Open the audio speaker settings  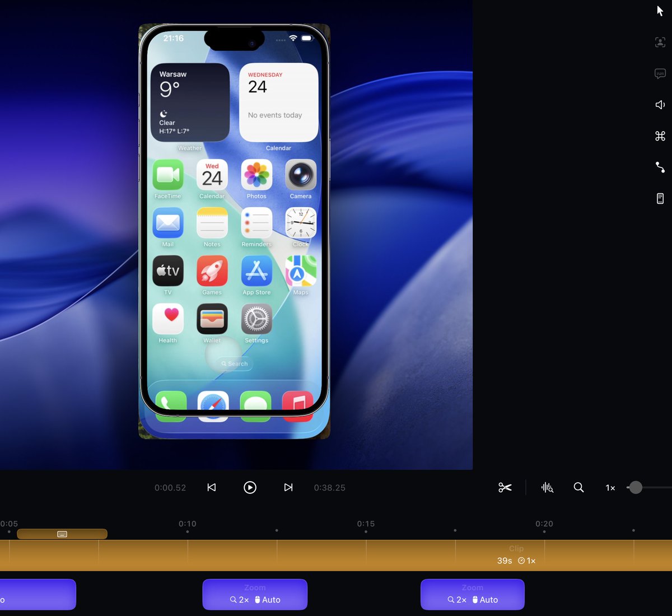coord(660,105)
